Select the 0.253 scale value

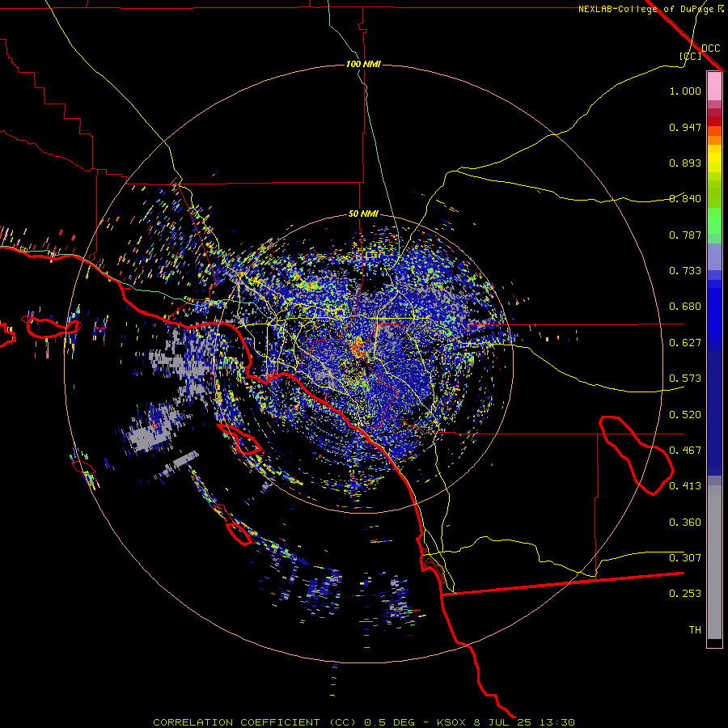point(685,594)
